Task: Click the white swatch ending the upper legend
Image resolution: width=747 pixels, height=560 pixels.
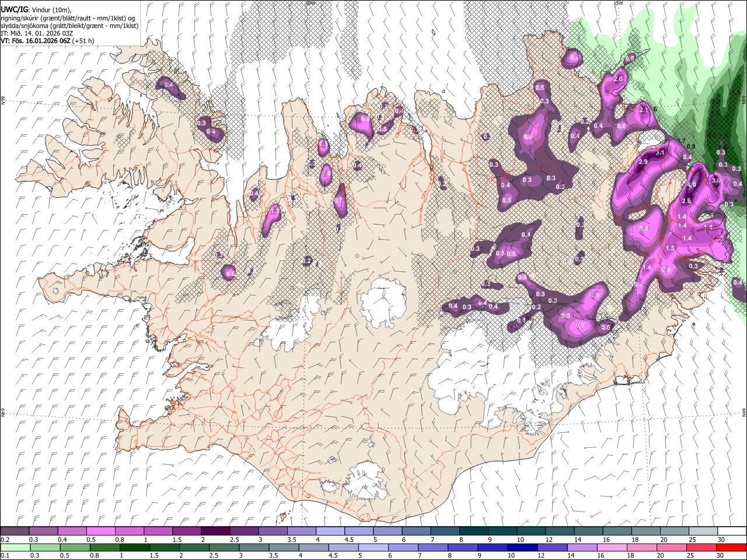Action: 731,531
